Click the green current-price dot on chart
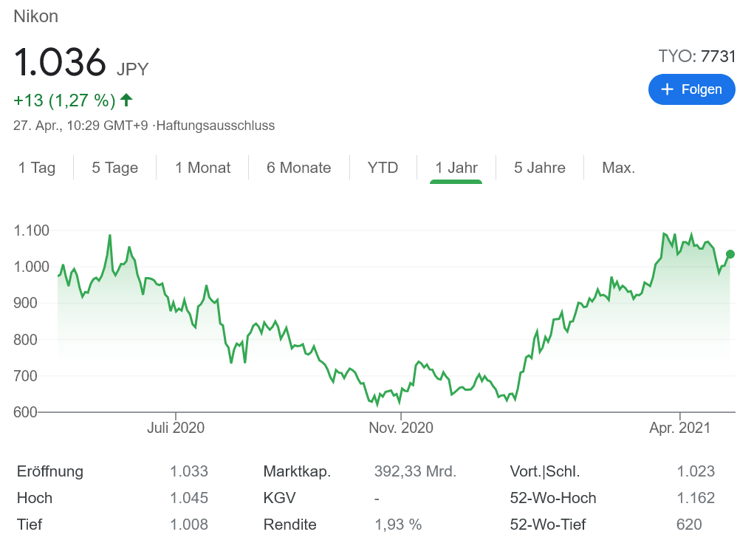The height and width of the screenshot is (560, 754). [730, 254]
